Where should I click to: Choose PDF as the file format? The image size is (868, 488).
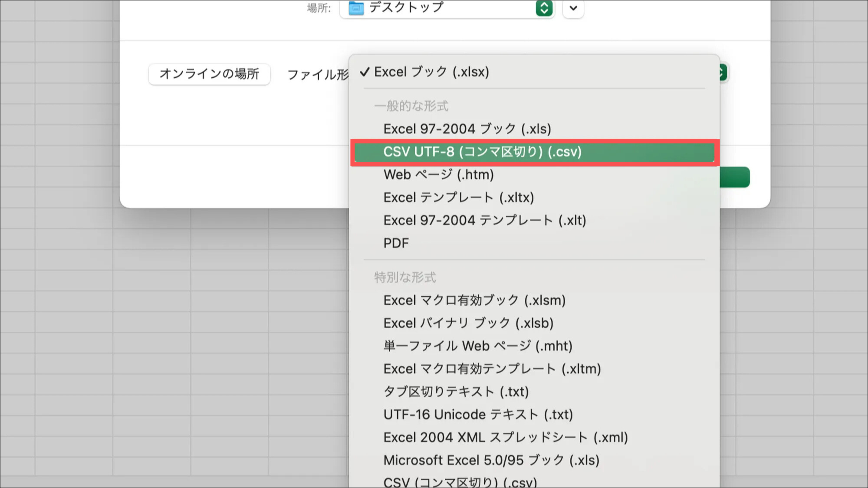[x=396, y=243]
